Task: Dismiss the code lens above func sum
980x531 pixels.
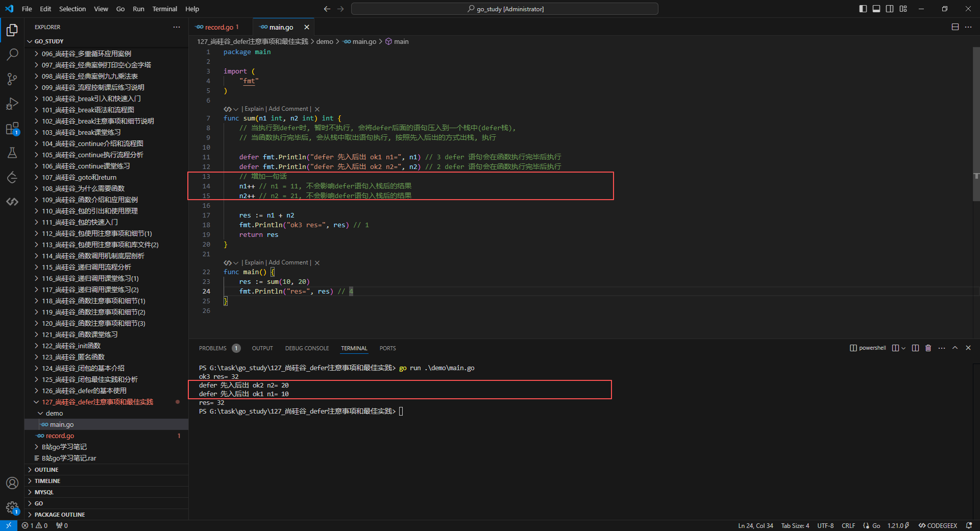Action: pyautogui.click(x=317, y=109)
